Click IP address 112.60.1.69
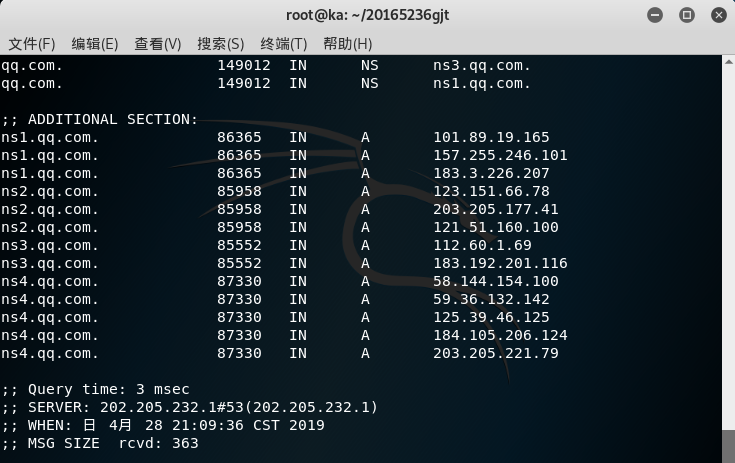735x463 pixels. (x=482, y=245)
